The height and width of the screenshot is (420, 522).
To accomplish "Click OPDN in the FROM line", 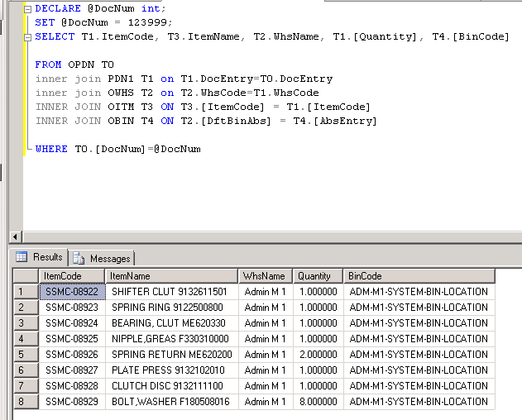I will [81, 64].
